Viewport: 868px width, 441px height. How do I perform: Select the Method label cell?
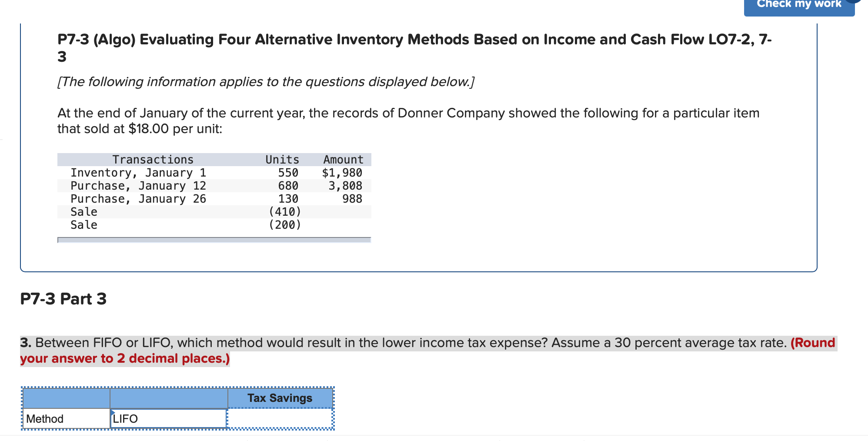65,418
